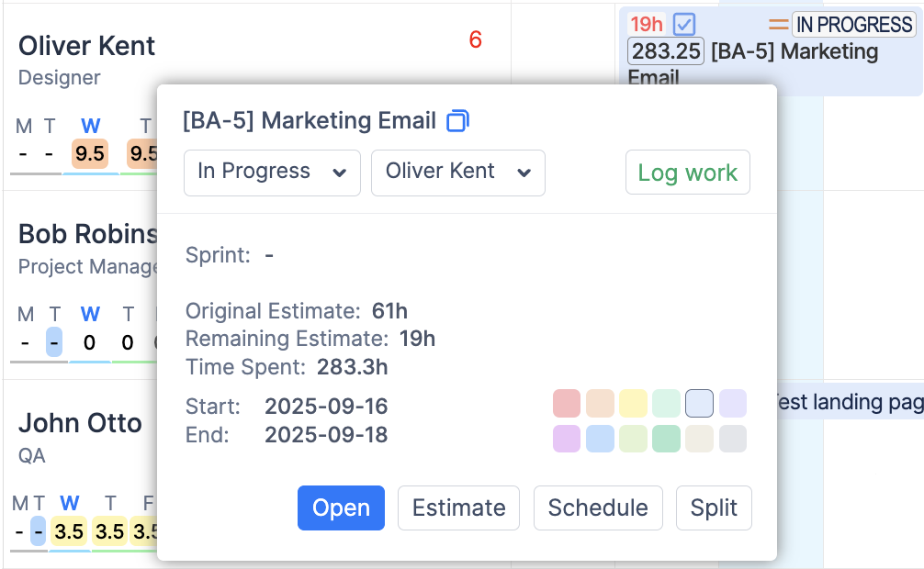Select the Schedule button
924x569 pixels.
(x=598, y=508)
